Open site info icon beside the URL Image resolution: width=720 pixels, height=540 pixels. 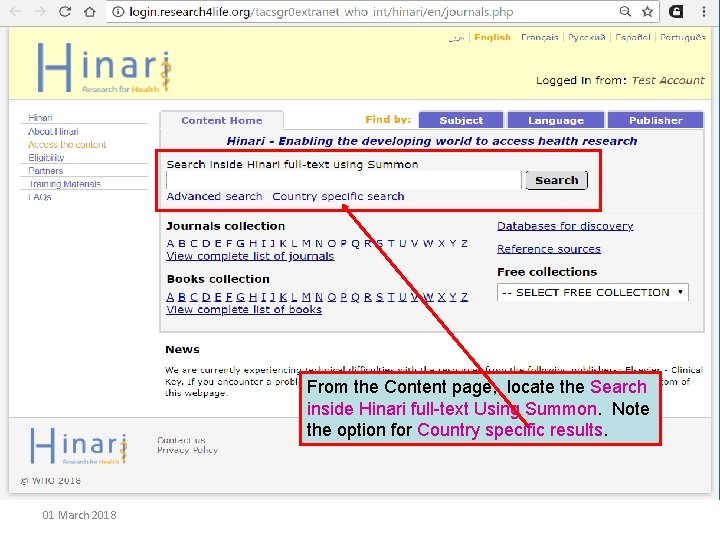(118, 11)
